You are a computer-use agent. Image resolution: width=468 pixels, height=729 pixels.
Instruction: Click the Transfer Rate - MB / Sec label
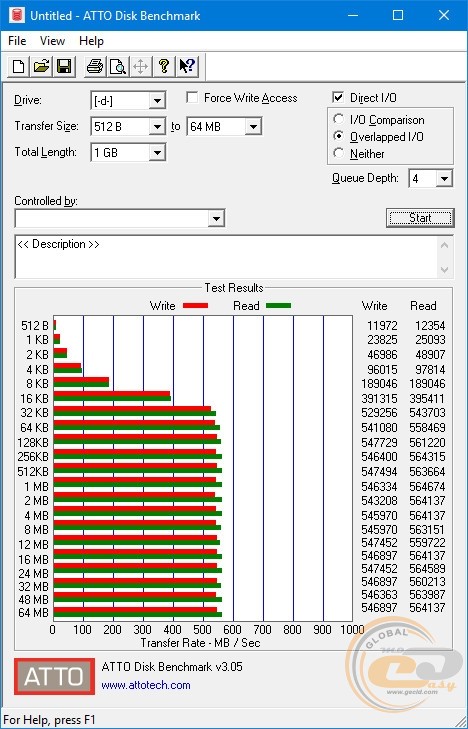pos(200,643)
